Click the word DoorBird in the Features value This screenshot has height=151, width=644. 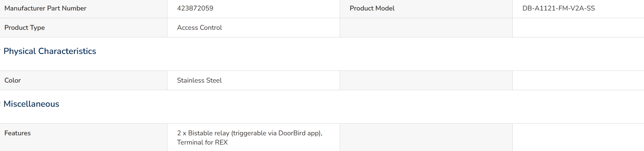(292, 133)
